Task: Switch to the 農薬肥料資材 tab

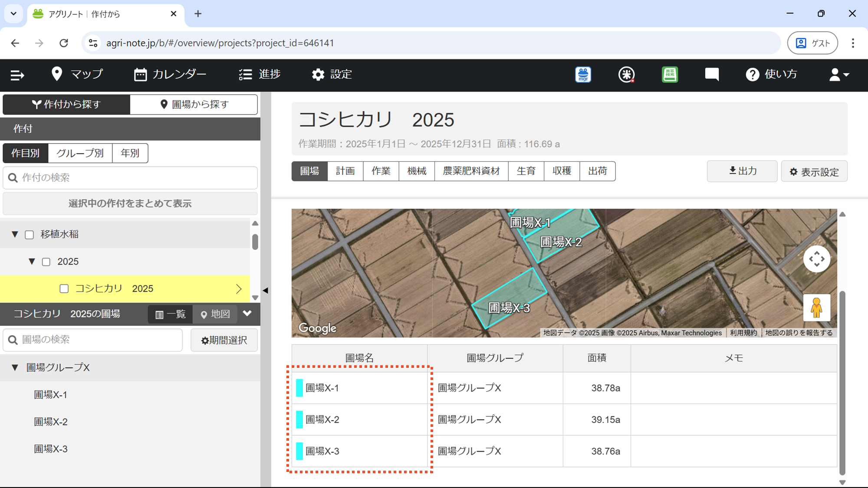Action: tap(471, 171)
